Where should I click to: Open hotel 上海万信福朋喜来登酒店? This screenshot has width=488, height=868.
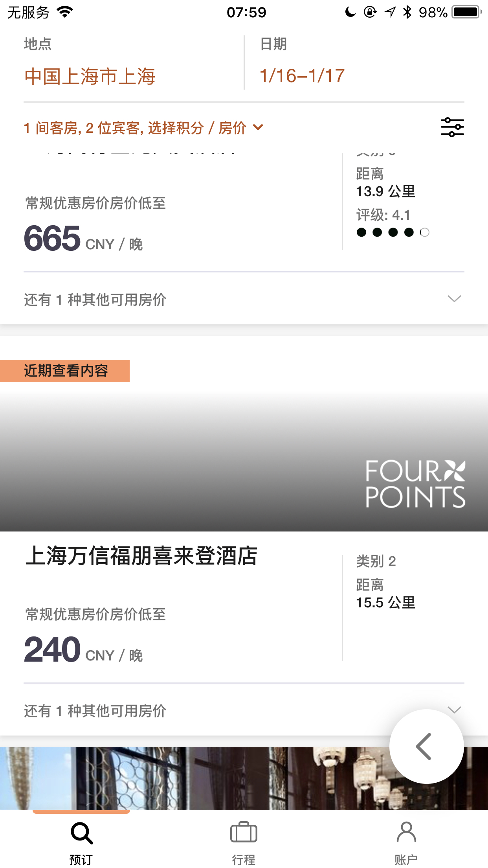[x=141, y=556]
